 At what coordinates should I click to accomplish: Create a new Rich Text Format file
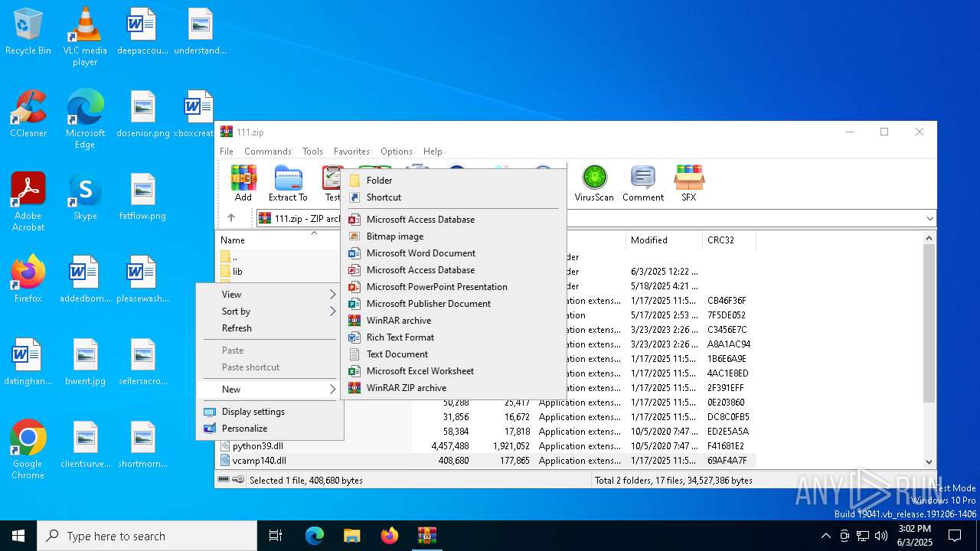[x=453, y=337]
